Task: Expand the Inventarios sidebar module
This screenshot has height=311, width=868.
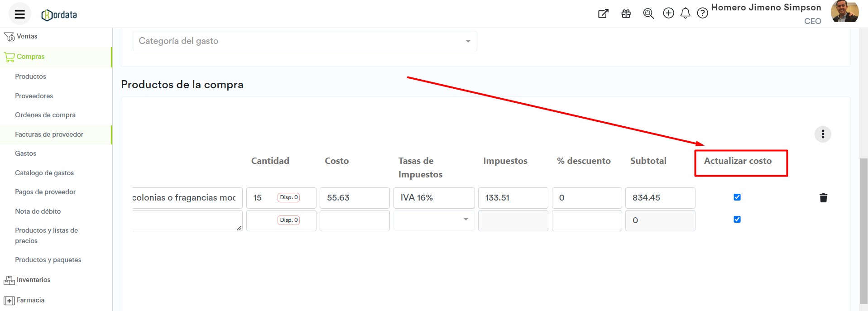Action: pos(34,280)
